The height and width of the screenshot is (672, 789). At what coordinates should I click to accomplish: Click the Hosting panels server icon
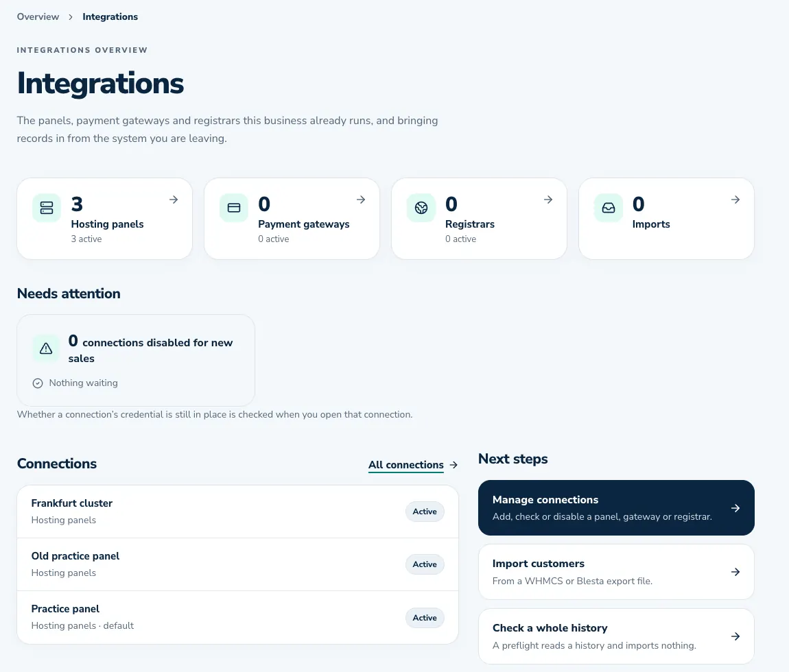(x=47, y=208)
